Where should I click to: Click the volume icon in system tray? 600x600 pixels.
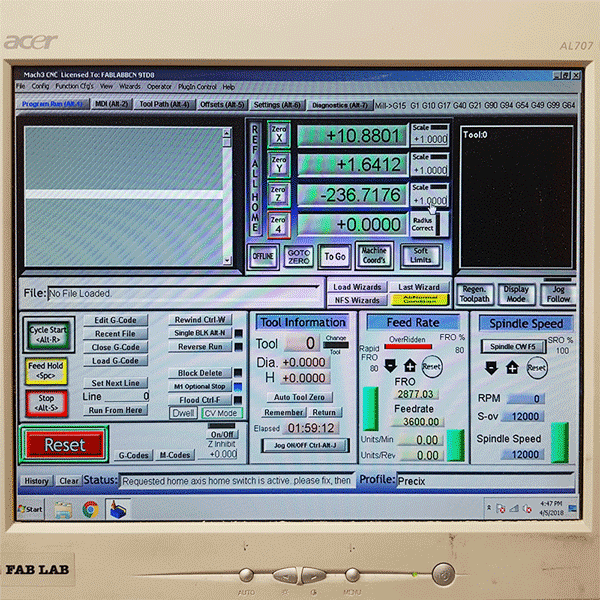527,509
